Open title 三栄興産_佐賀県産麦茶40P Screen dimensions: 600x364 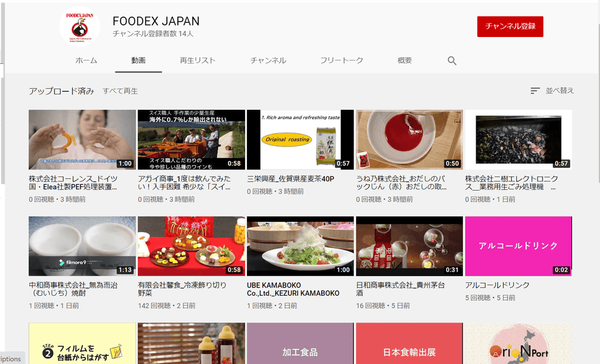click(290, 178)
